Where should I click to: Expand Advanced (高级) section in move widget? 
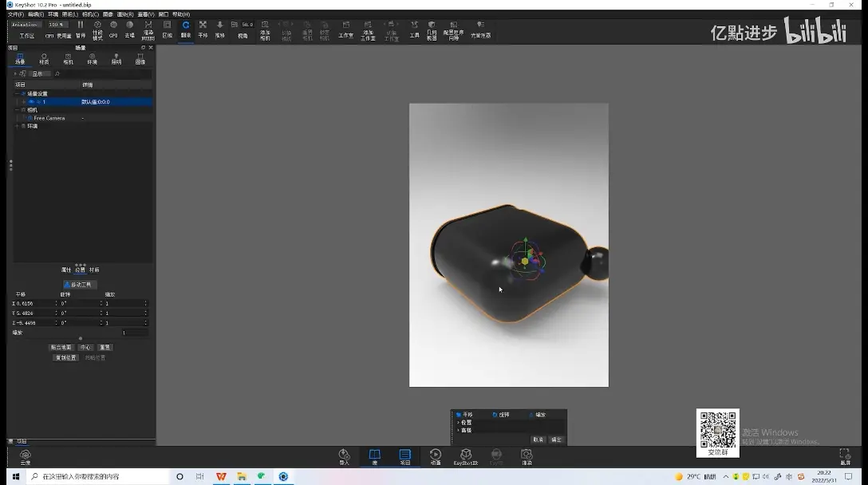click(x=458, y=430)
